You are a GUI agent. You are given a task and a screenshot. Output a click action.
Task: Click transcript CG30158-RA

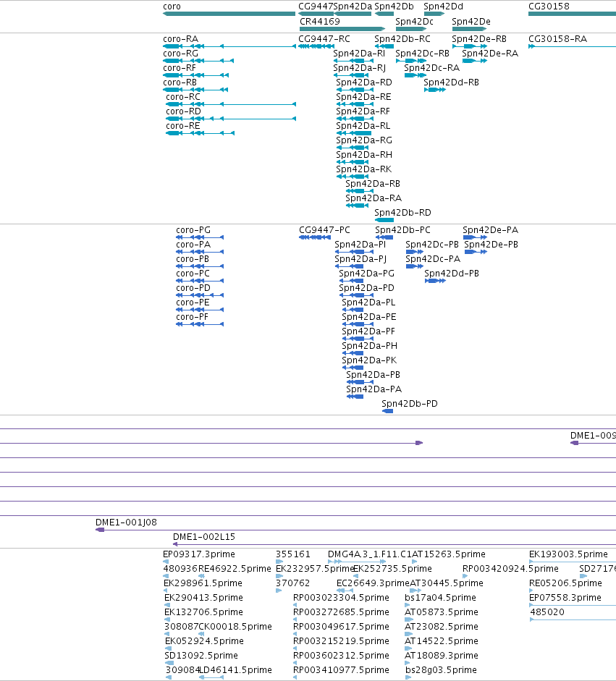pos(572,46)
